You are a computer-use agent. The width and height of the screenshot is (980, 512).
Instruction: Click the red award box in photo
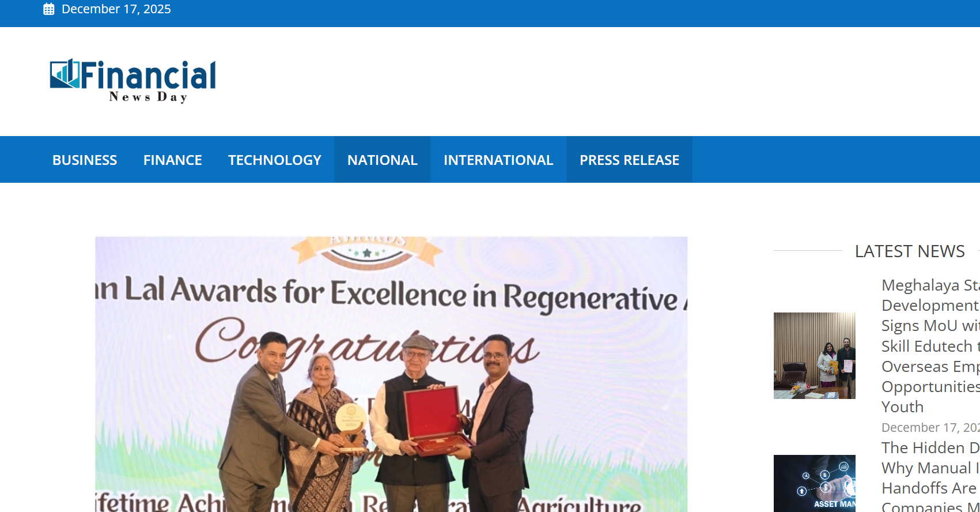(x=435, y=420)
